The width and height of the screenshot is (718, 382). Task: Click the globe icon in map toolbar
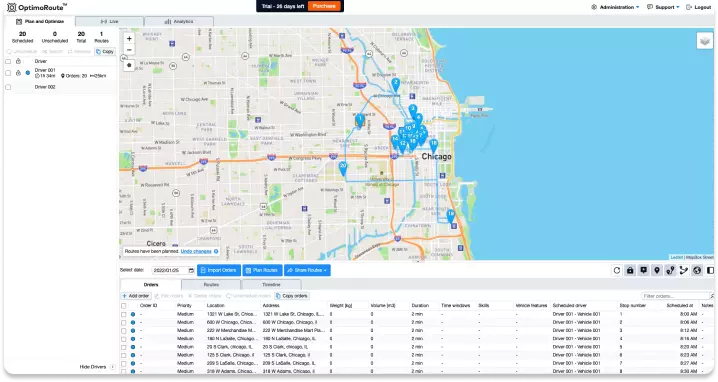[x=697, y=271]
